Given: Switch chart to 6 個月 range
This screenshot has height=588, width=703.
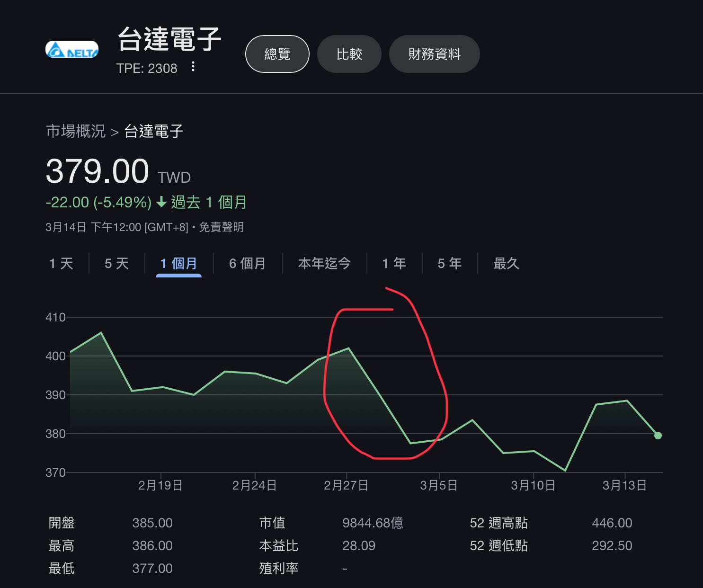Looking at the screenshot, I should 247,263.
